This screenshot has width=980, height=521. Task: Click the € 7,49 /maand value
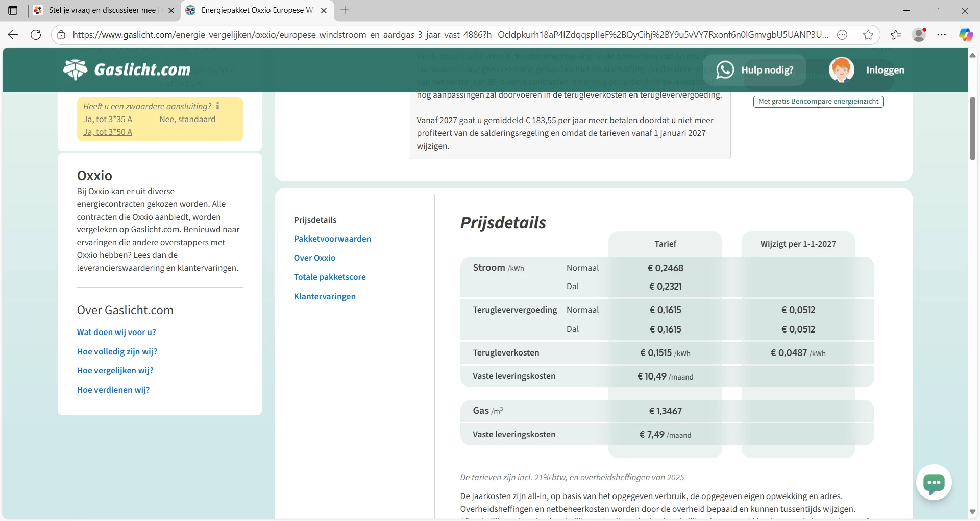(665, 435)
